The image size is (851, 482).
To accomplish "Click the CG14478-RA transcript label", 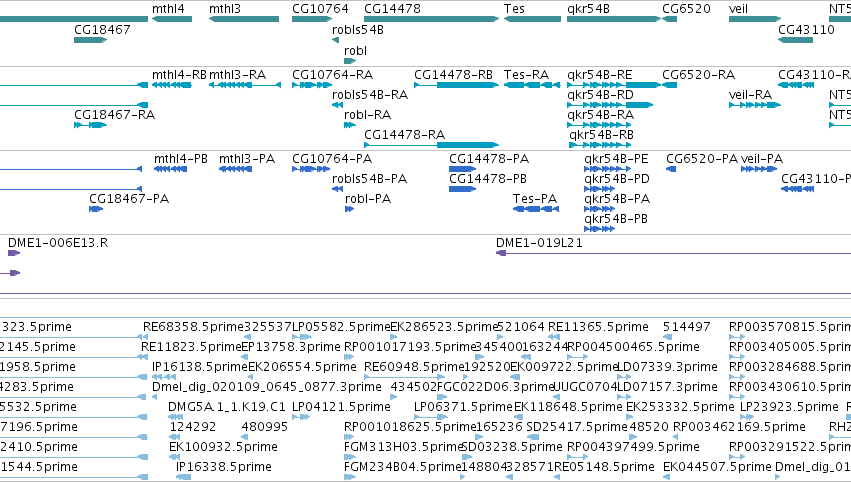I will click(x=404, y=135).
